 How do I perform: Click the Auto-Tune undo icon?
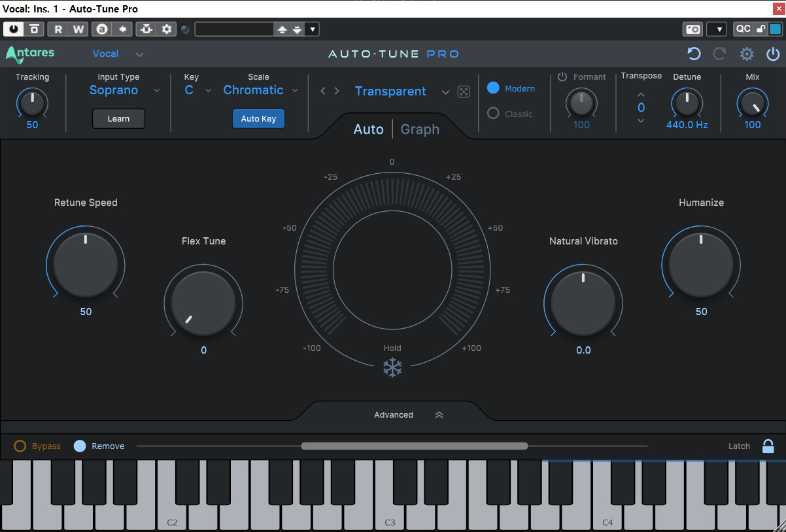tap(694, 54)
